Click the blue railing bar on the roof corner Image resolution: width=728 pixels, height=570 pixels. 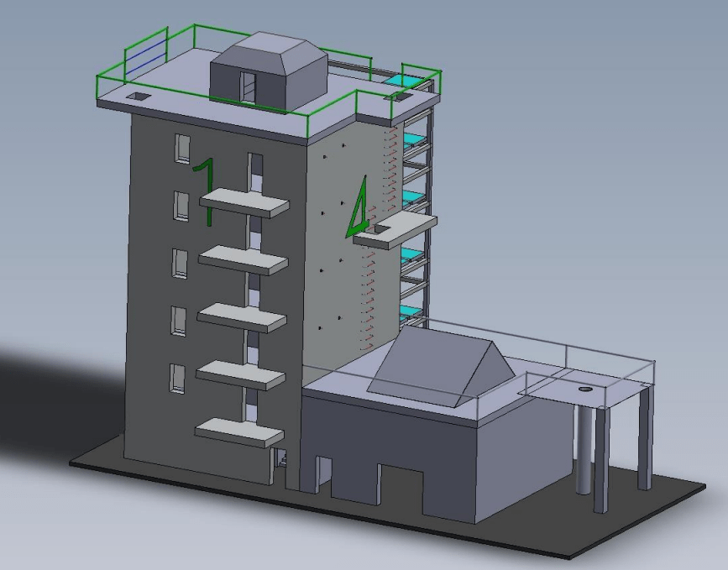click(145, 55)
